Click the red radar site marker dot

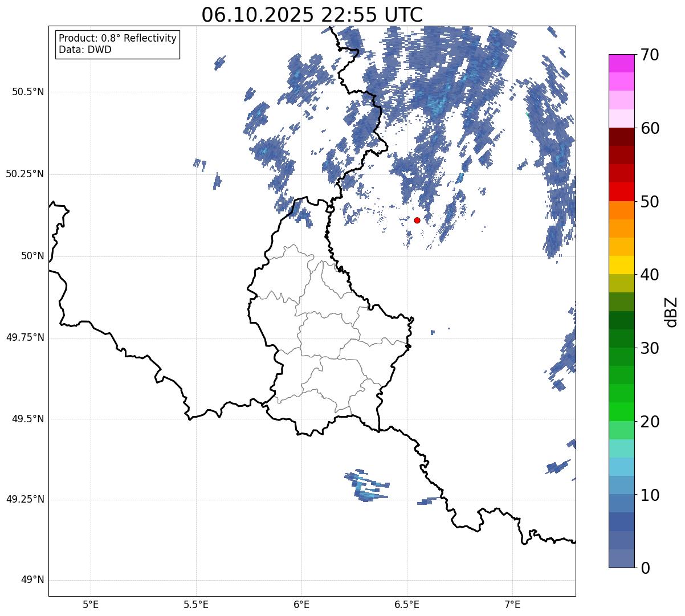click(417, 220)
